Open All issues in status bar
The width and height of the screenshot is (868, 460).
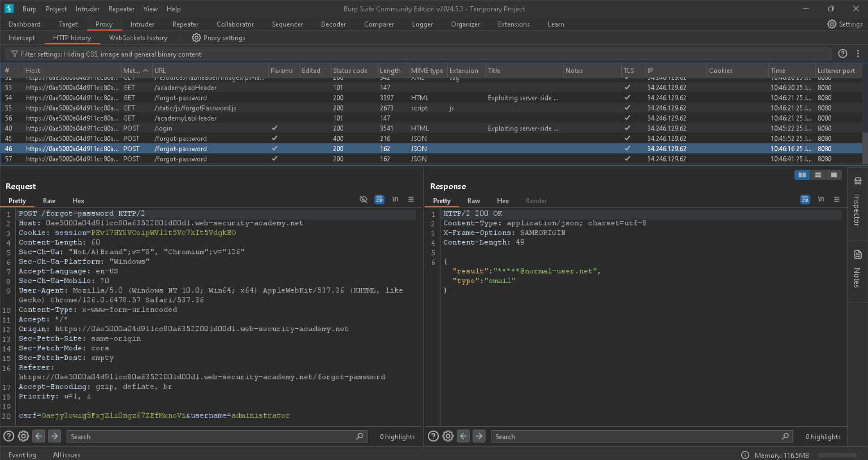click(x=66, y=455)
